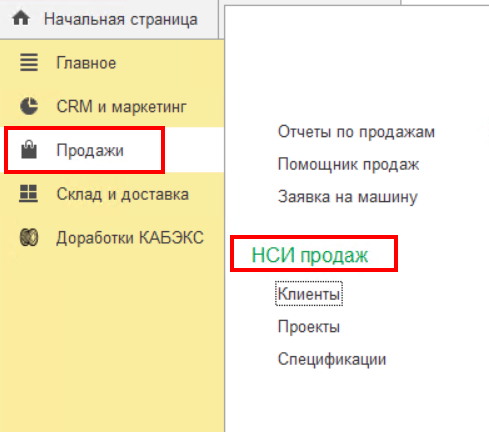Open the Клиенты list
The height and width of the screenshot is (432, 489).
coord(309,294)
